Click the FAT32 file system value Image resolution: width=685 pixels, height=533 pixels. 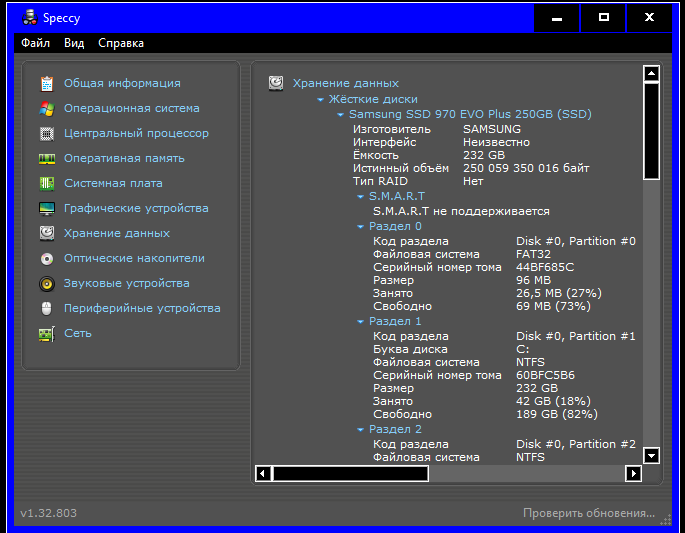[533, 254]
